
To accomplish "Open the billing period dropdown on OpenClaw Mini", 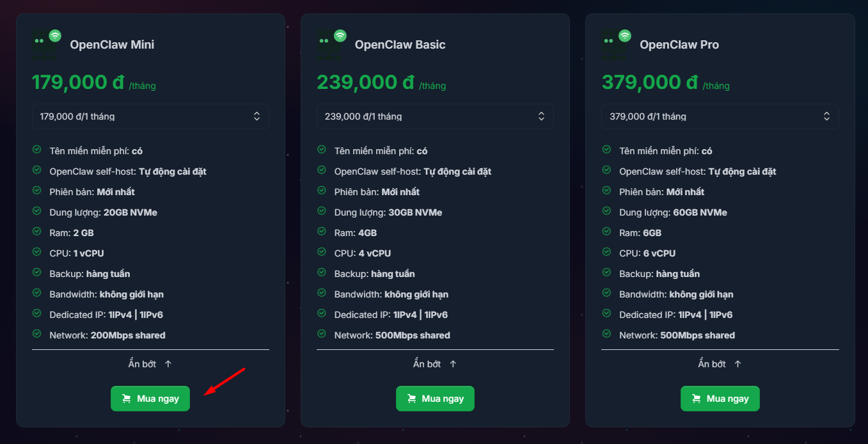I will [x=150, y=116].
